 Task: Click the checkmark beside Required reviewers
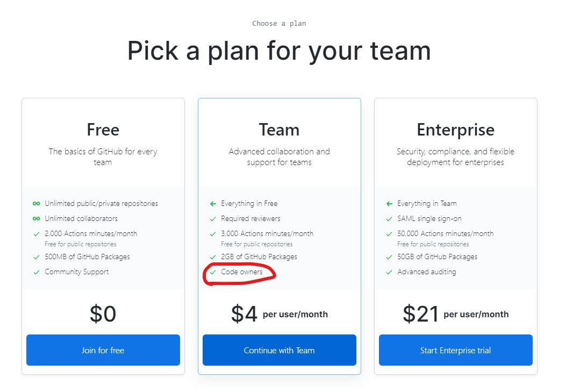(213, 219)
